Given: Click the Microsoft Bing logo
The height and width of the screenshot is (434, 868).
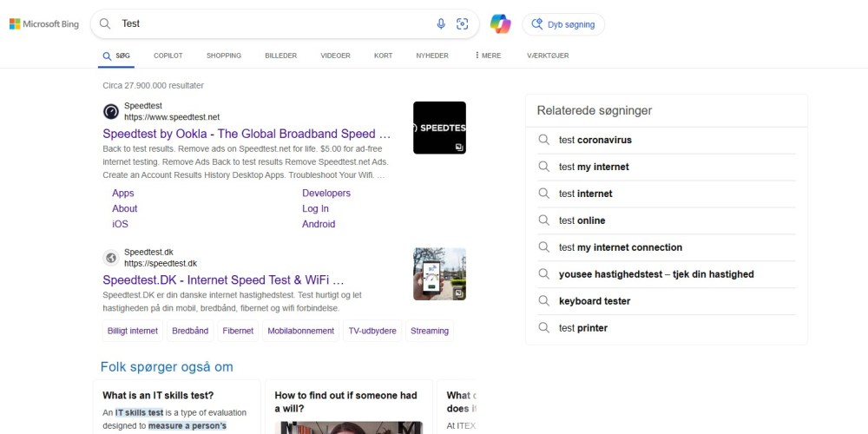Looking at the screenshot, I should pos(43,24).
